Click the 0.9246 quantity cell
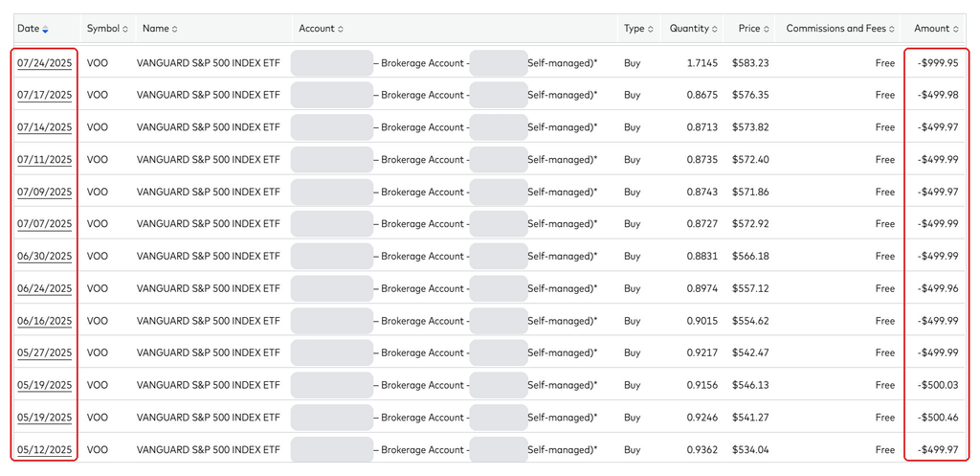Image resolution: width=980 pixels, height=476 pixels. coord(702,418)
